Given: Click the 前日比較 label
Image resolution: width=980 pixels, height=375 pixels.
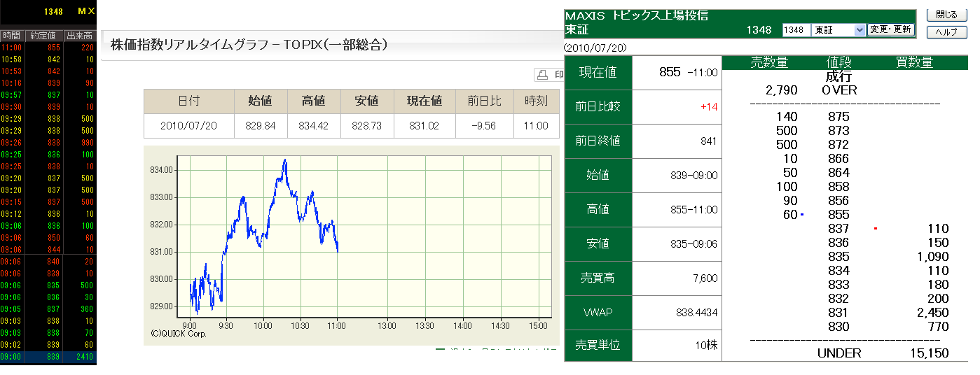Looking at the screenshot, I should click(598, 107).
